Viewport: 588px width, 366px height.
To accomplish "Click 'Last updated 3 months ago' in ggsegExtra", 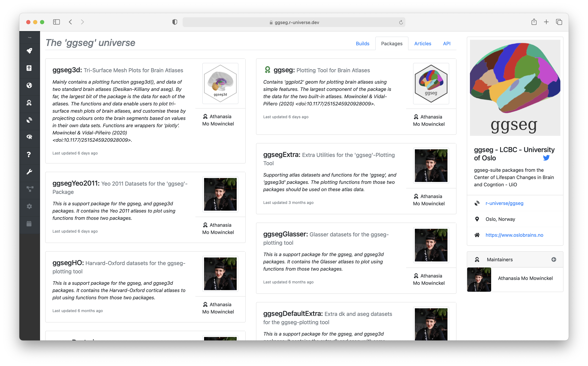I will click(x=288, y=203).
